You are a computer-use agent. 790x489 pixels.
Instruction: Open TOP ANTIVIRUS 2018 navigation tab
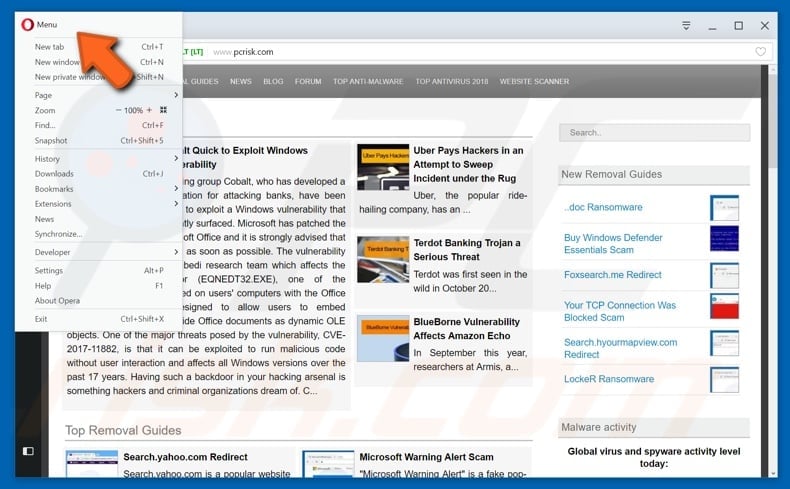pyautogui.click(x=451, y=81)
